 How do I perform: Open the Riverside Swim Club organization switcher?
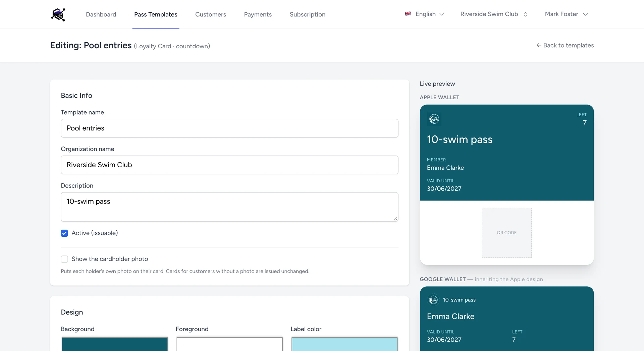[494, 14]
